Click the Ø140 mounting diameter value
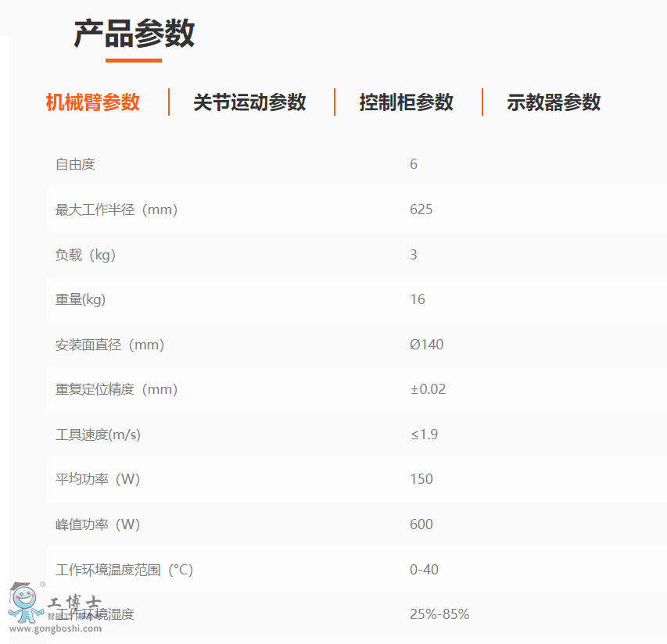The width and height of the screenshot is (667, 644). (x=426, y=345)
